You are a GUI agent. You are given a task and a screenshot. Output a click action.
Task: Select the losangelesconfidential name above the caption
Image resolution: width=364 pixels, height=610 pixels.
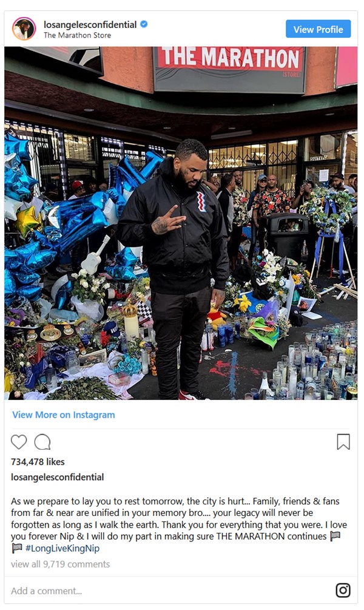(x=57, y=477)
